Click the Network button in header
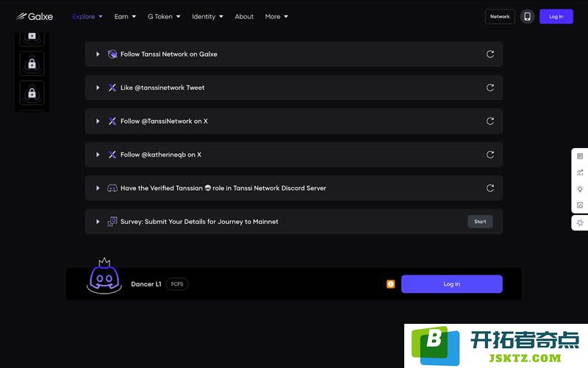Image resolution: width=588 pixels, height=368 pixels. (x=500, y=16)
